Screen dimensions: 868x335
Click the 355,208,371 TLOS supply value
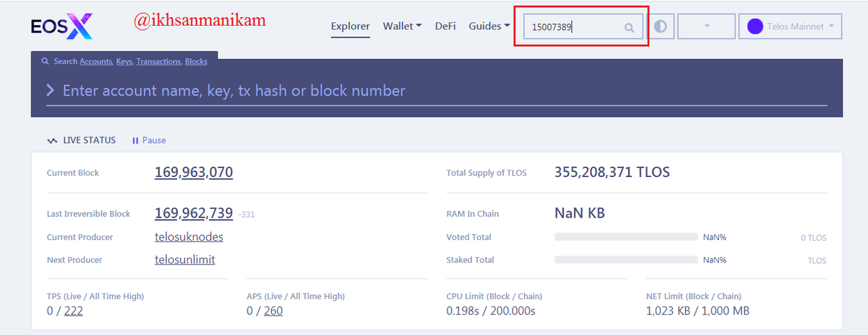click(x=612, y=172)
